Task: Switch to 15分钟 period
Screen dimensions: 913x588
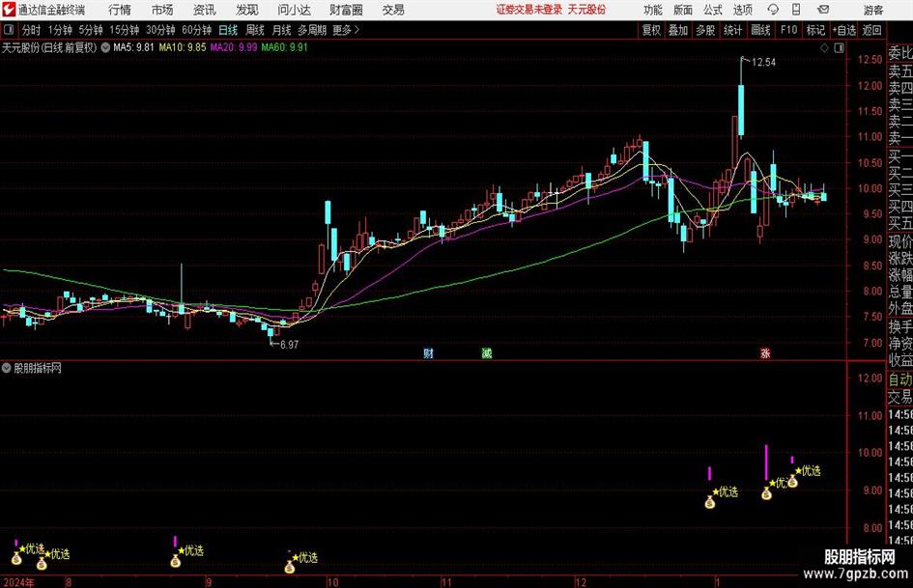Action: click(125, 30)
